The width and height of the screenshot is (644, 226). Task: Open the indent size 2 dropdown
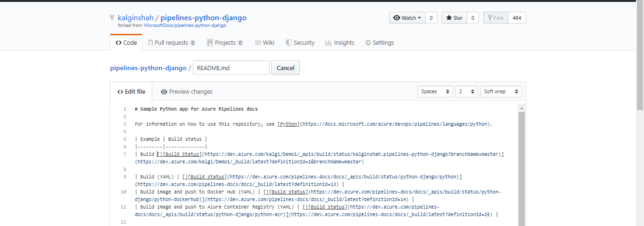[466, 91]
